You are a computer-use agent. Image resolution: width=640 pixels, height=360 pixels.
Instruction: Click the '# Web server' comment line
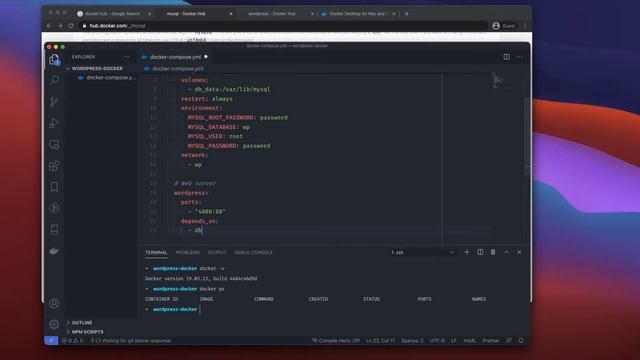(x=195, y=183)
